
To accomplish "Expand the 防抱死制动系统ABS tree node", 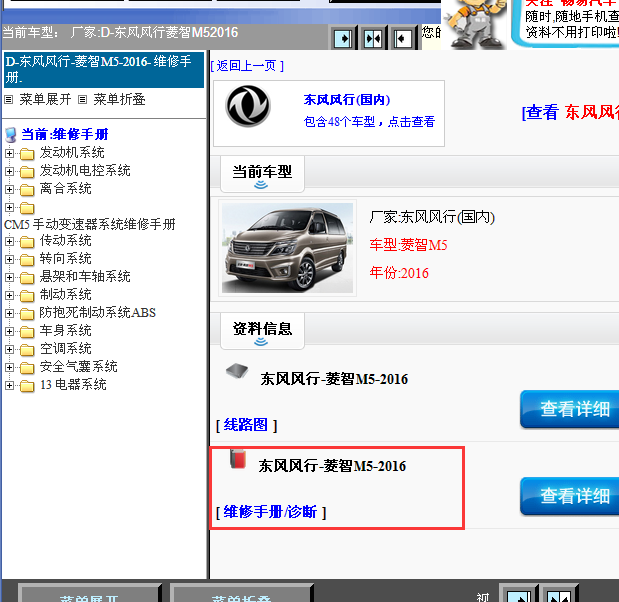I will point(9,314).
